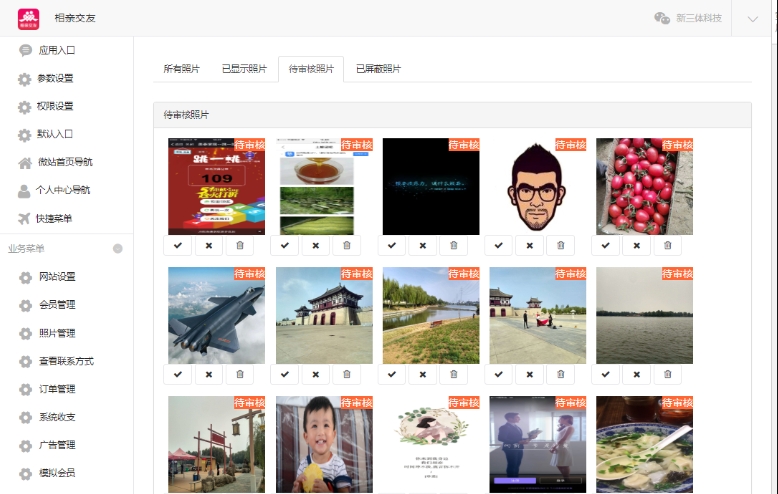Switch to the 所有照片 tab
The height and width of the screenshot is (494, 778).
182,69
